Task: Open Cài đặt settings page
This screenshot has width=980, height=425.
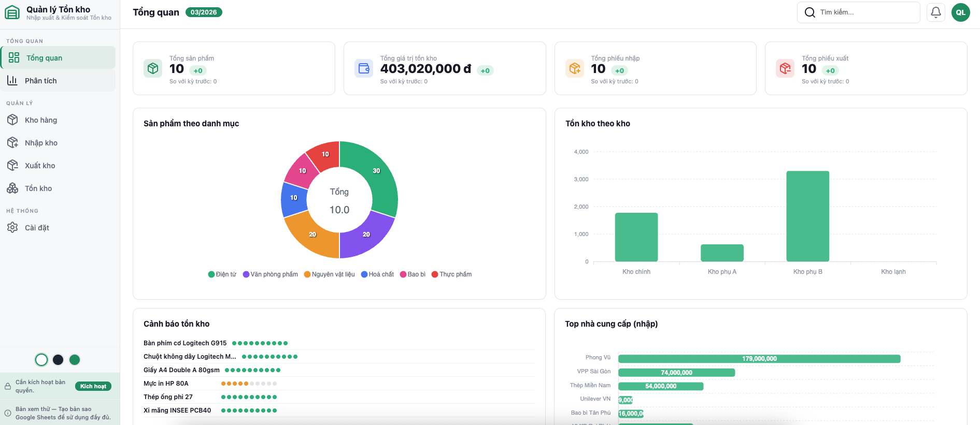Action: click(37, 228)
